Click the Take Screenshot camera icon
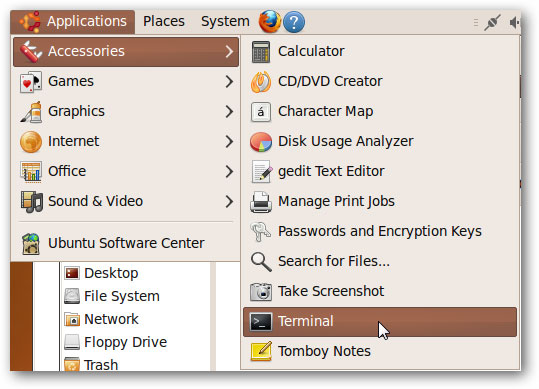 [261, 291]
